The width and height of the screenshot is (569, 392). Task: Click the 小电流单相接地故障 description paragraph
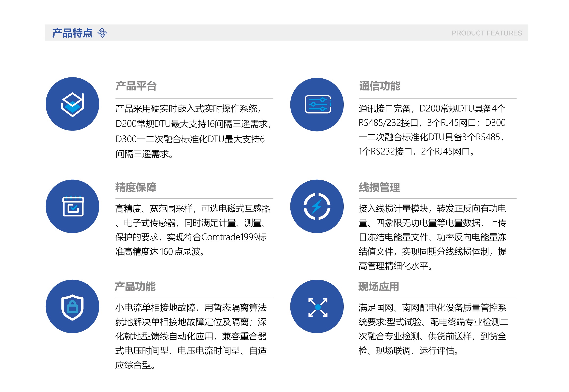click(x=191, y=336)
